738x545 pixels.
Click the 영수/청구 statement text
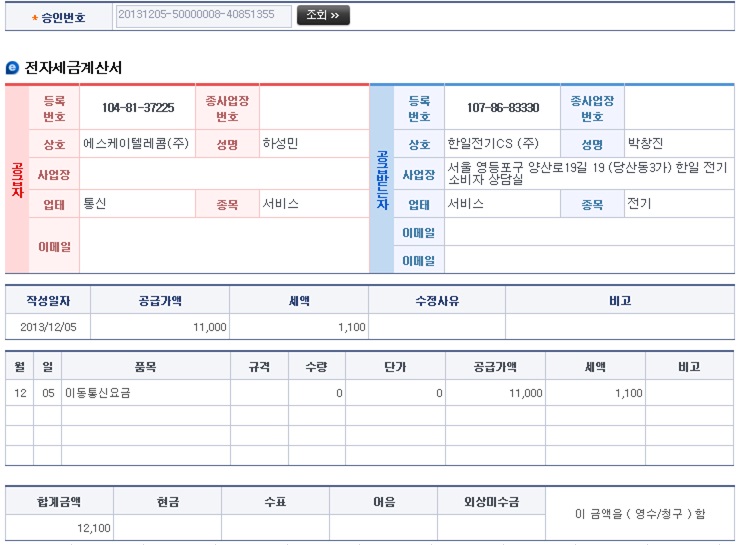click(x=640, y=514)
